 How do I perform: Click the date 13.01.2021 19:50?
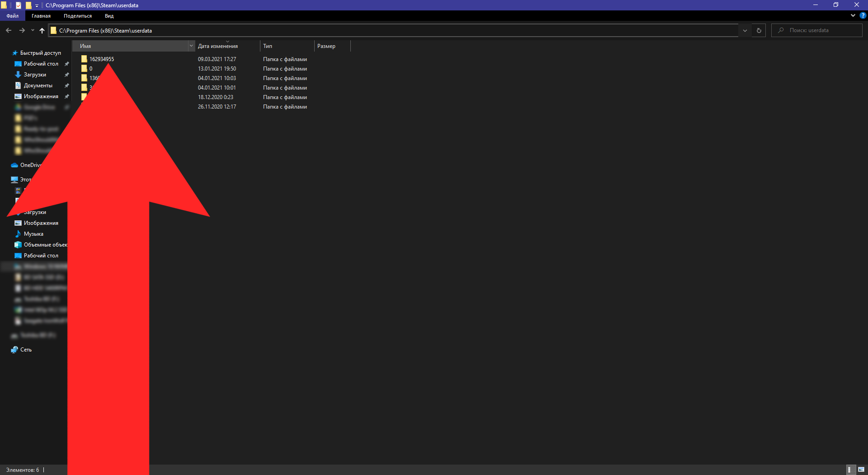[217, 69]
